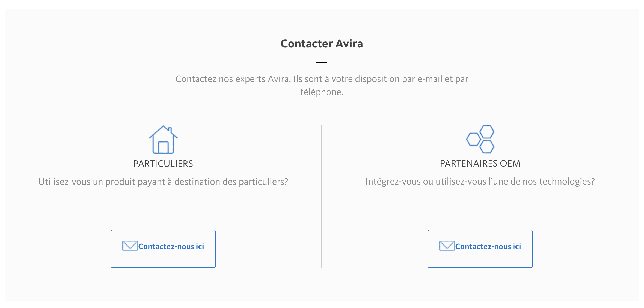
Task: Click text about integrating nos technologies
Action: coord(480,182)
